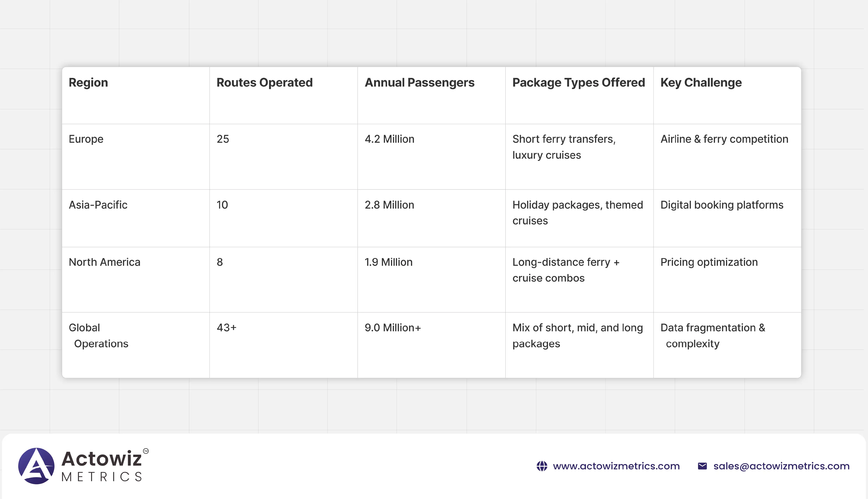
Task: Select the 43+ routes cell
Action: click(226, 328)
